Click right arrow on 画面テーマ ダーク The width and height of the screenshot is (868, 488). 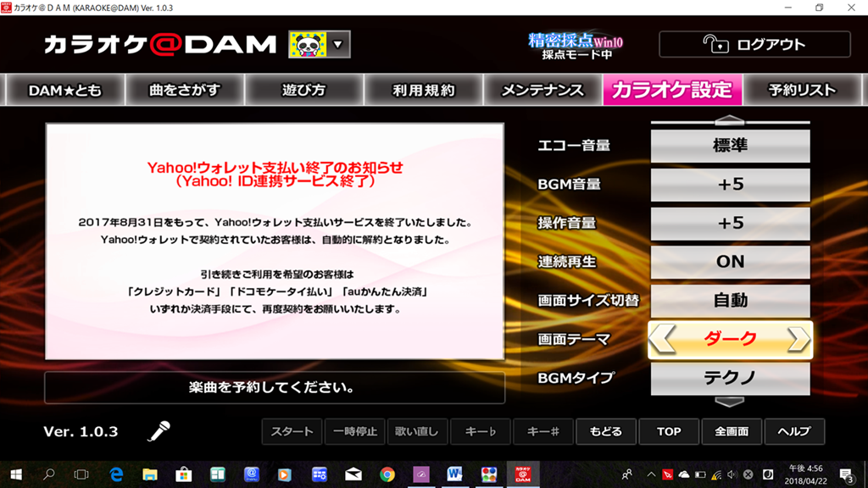(798, 339)
